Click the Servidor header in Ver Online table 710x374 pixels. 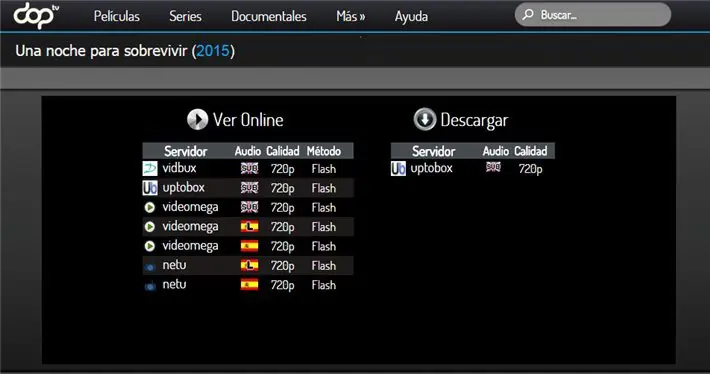coord(186,151)
